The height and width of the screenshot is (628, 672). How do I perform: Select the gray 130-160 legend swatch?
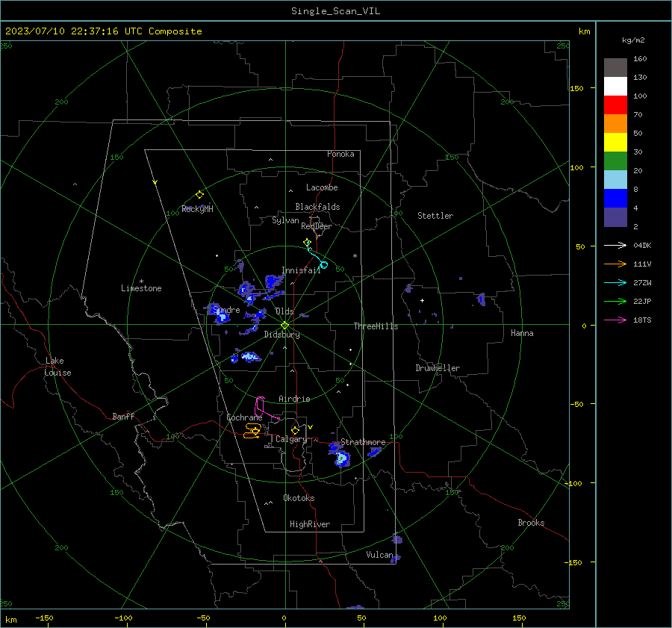coord(615,68)
